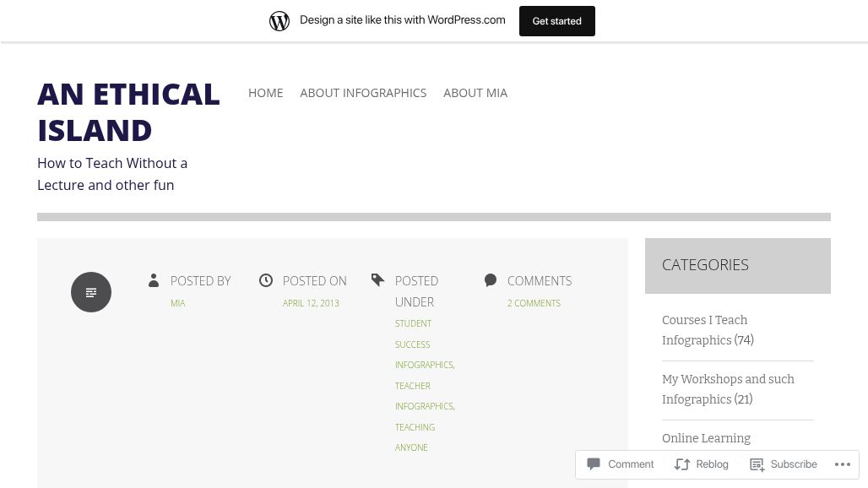Open Courses I Teach Infographics category
Image resolution: width=868 pixels, height=488 pixels.
pos(704,330)
